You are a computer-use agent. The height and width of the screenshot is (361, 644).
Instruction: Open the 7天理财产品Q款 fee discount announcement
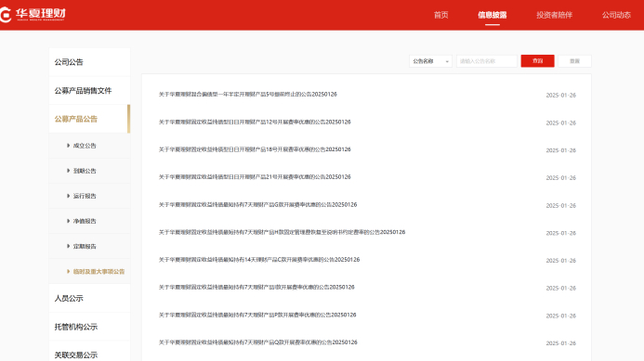258,342
